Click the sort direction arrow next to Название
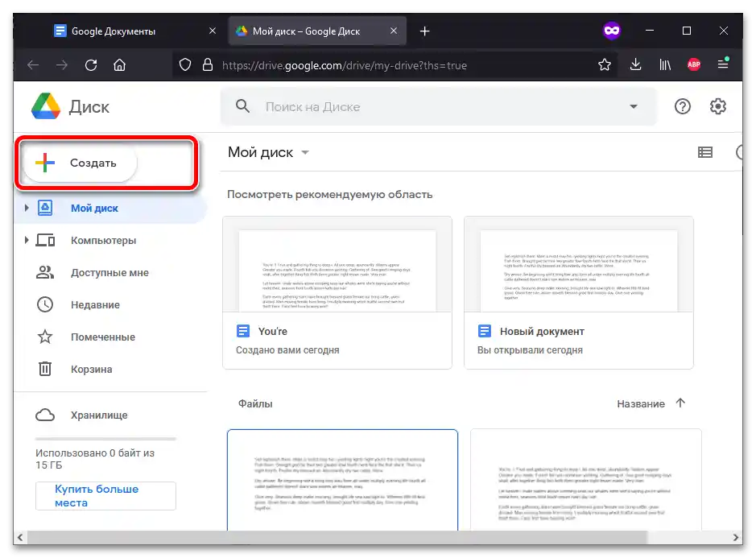The height and width of the screenshot is (558, 756). tap(680, 403)
